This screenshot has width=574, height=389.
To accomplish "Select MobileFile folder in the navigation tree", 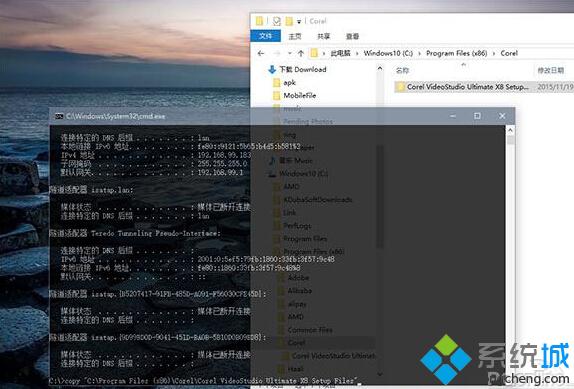I will pos(300,96).
